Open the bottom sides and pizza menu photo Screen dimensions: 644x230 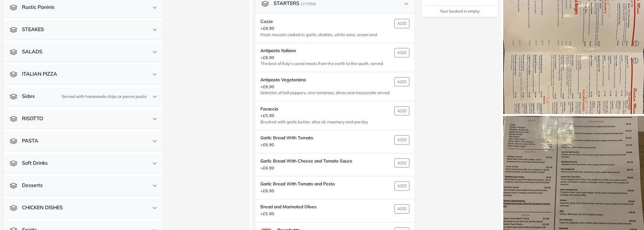point(573,173)
